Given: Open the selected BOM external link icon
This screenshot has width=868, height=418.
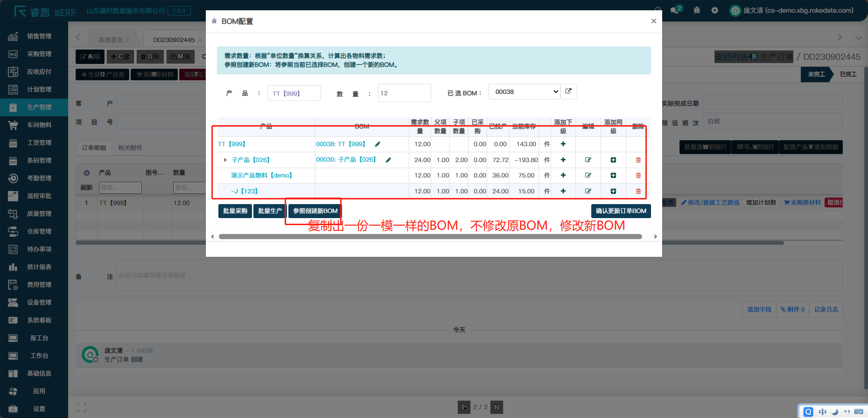Looking at the screenshot, I should coord(568,92).
